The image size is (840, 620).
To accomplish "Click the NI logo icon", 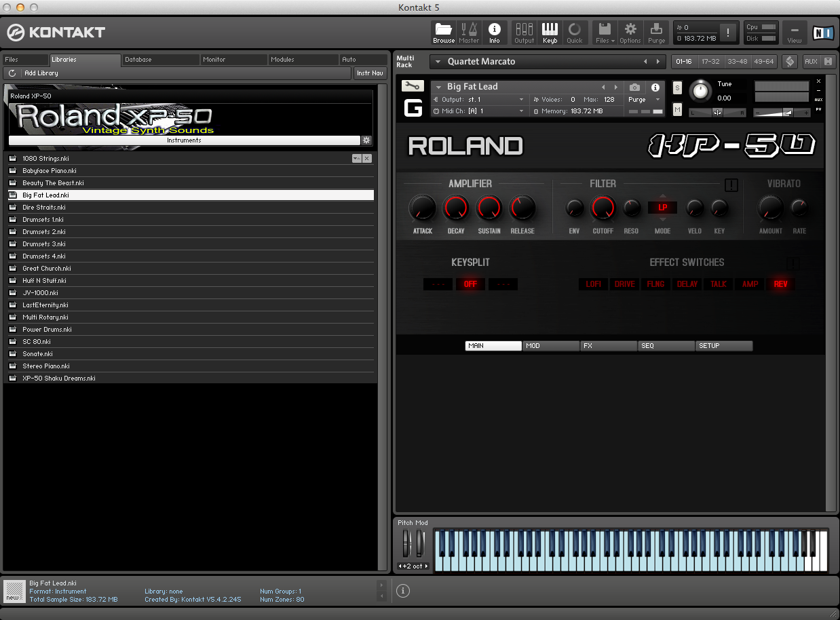I will click(x=823, y=32).
